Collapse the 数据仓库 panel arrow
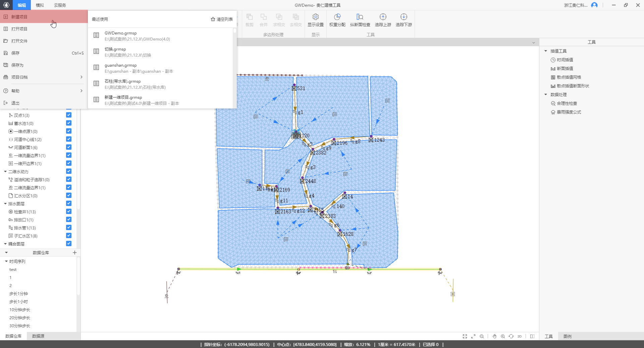The image size is (644, 348). point(6,253)
